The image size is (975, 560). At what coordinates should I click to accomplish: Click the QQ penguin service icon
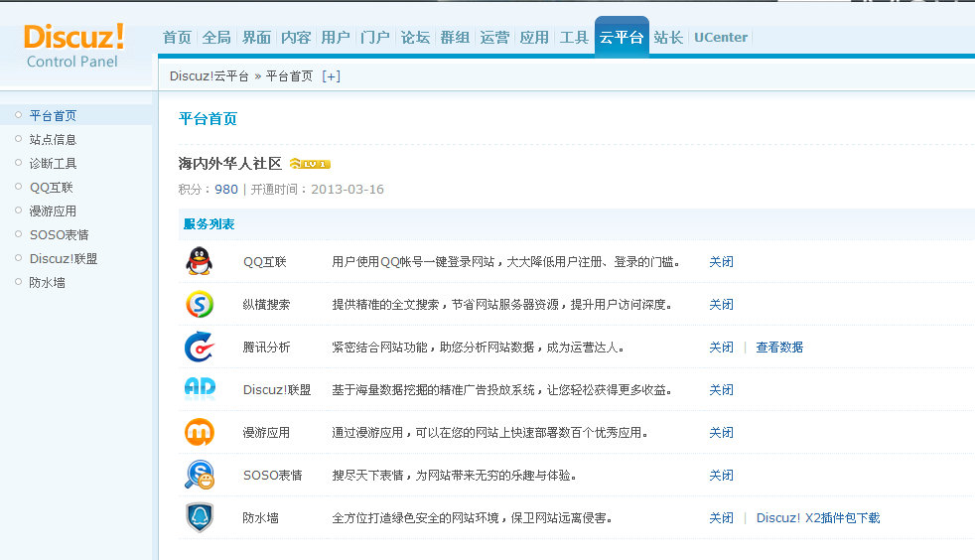point(199,261)
